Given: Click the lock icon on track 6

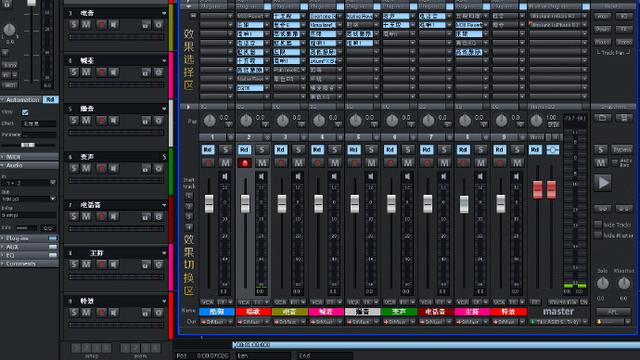Looking at the screenshot, I should pos(146,169).
